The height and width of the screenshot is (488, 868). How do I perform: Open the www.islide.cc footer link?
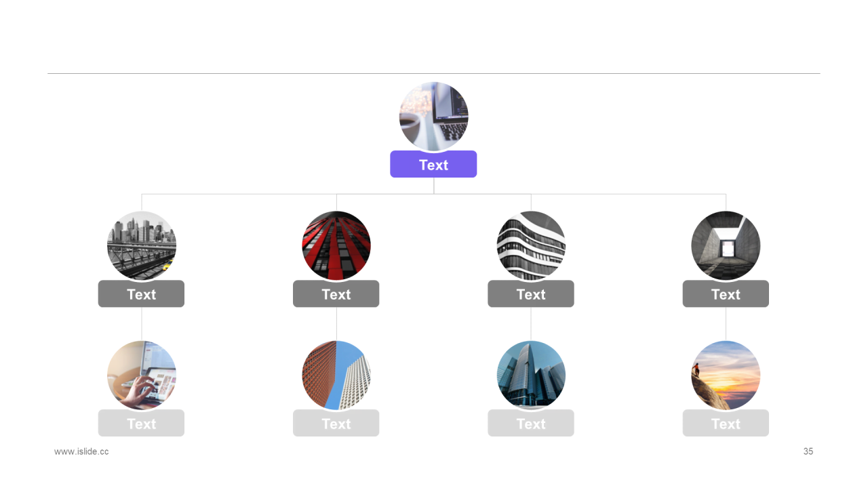(x=81, y=451)
